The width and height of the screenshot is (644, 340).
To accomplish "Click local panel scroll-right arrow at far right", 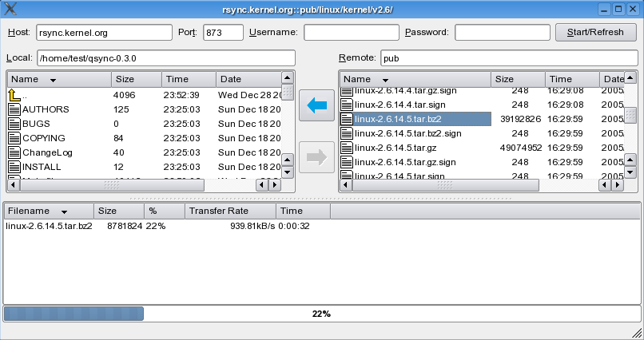I will point(275,185).
